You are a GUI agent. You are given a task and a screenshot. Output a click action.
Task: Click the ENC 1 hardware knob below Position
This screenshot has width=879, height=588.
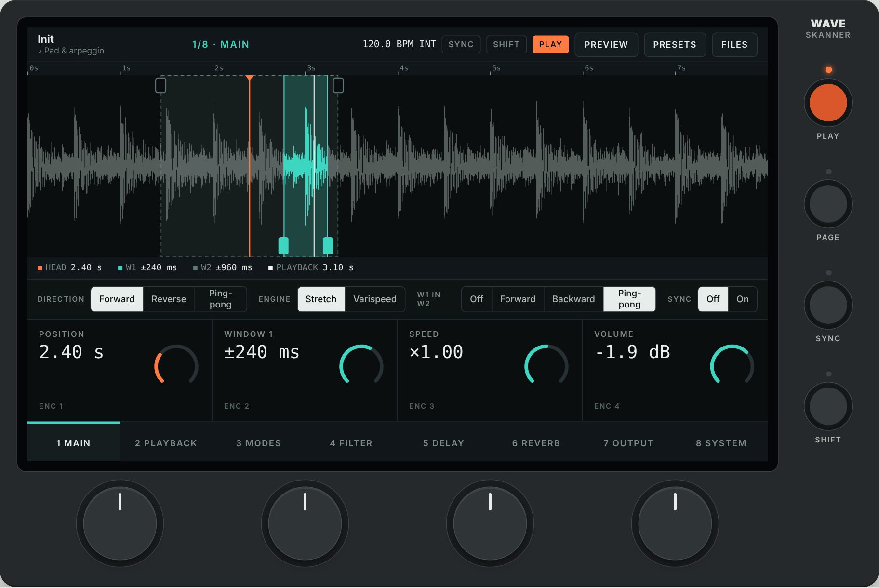[x=120, y=523]
